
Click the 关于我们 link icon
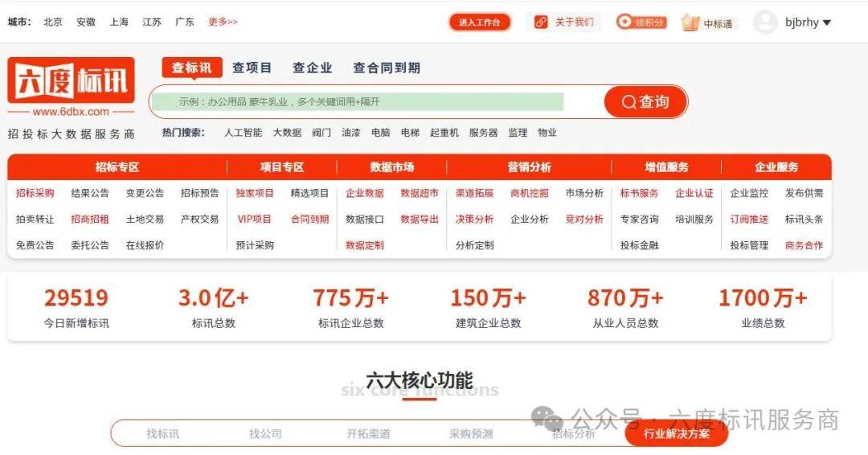click(x=540, y=23)
